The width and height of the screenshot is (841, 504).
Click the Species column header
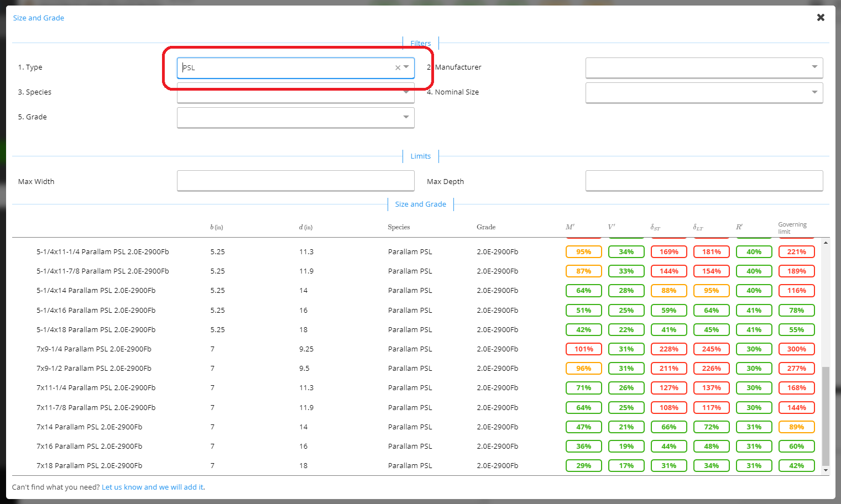point(399,227)
